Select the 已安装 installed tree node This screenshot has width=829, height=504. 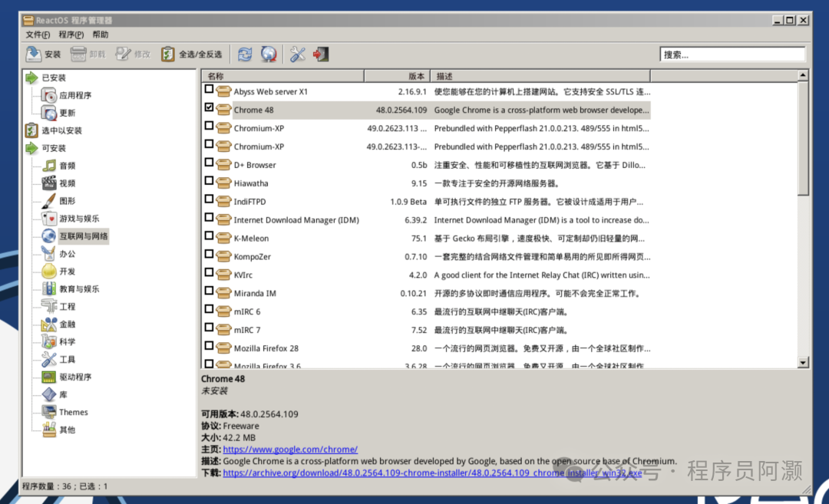54,77
